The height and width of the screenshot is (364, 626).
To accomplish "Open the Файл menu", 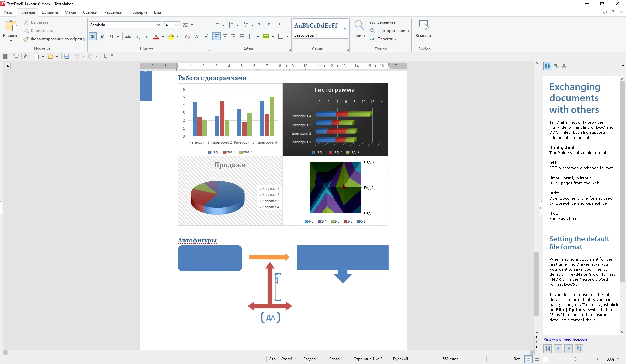I will tap(9, 12).
